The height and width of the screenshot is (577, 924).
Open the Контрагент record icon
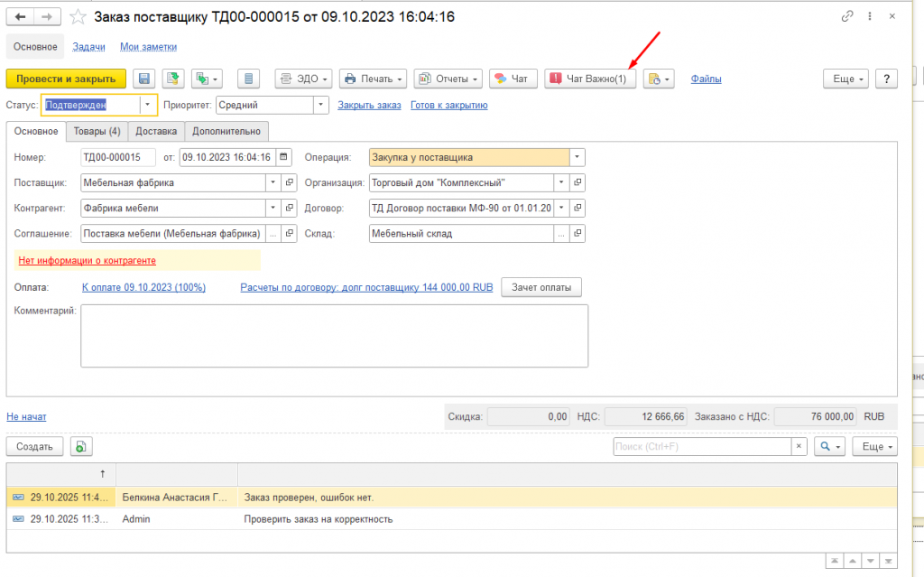[290, 209]
